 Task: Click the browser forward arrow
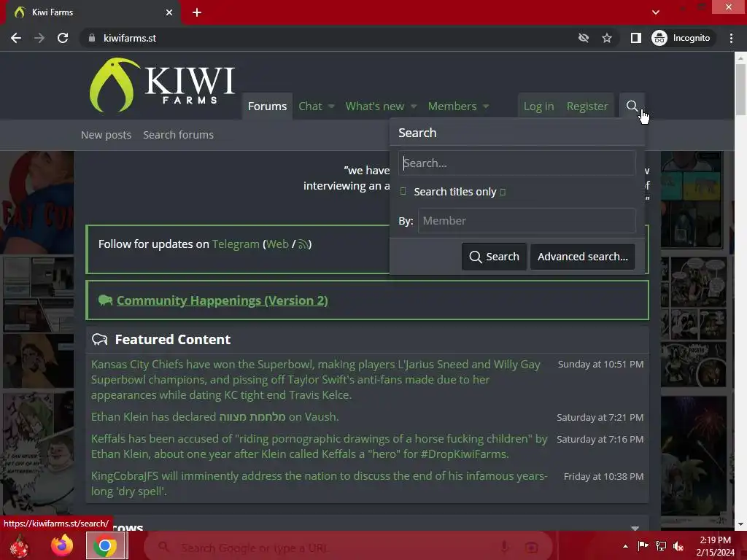tap(39, 38)
